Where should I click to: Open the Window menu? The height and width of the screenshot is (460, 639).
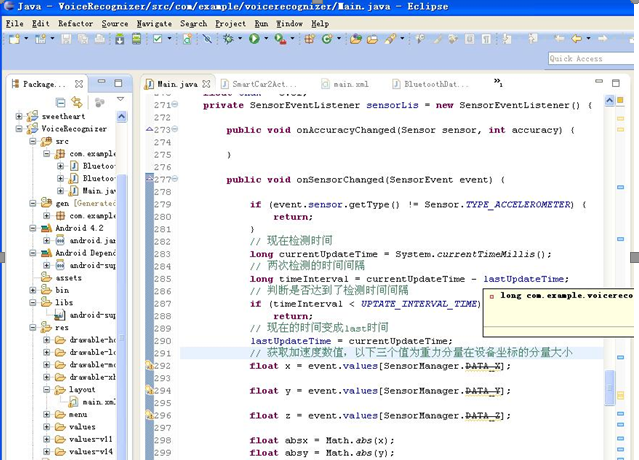[x=289, y=24]
